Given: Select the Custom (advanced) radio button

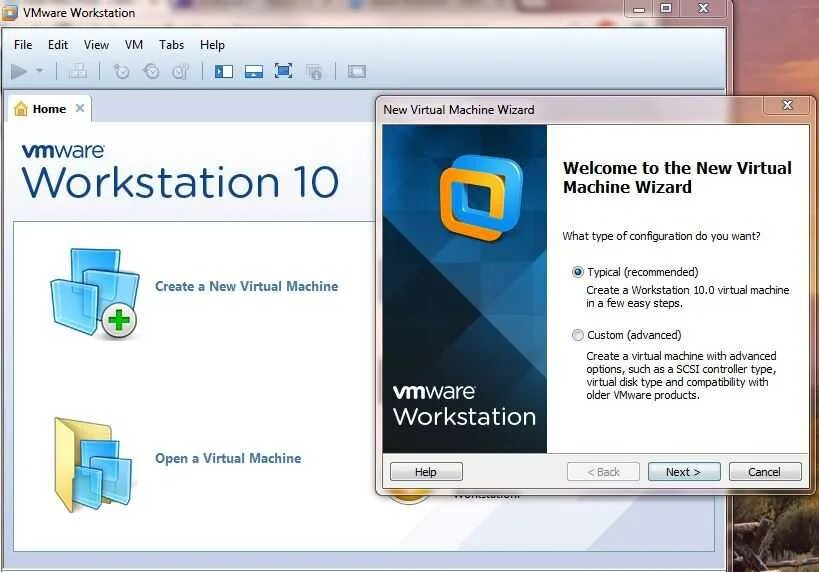Looking at the screenshot, I should click(578, 335).
